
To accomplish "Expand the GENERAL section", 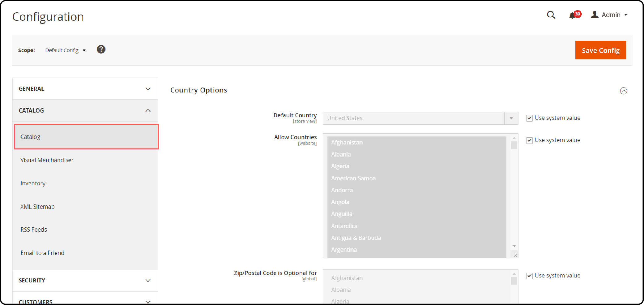I will [85, 89].
